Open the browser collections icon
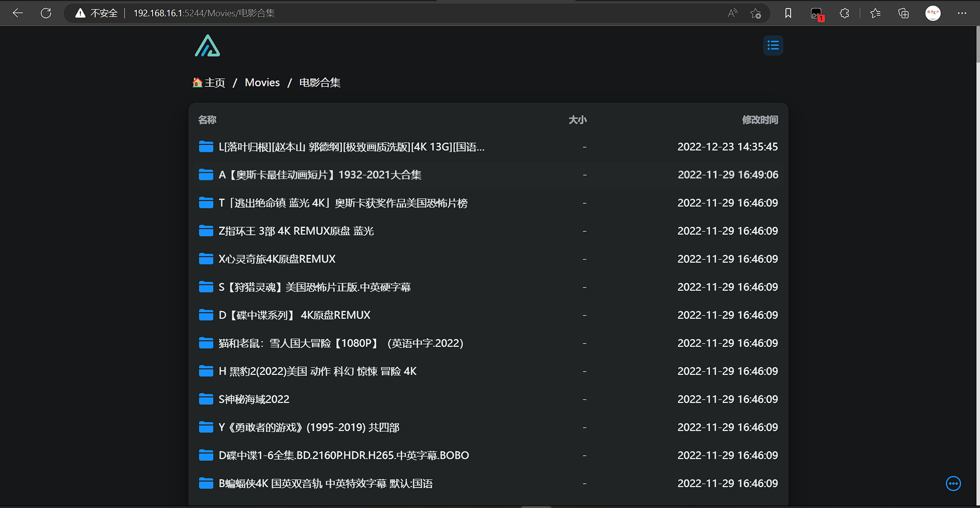The height and width of the screenshot is (508, 980). pyautogui.click(x=903, y=13)
